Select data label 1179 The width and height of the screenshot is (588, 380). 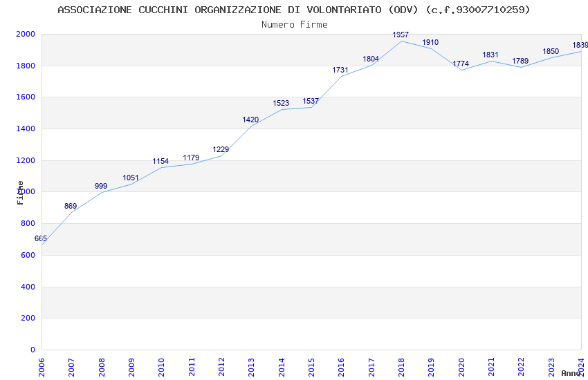[x=191, y=158]
